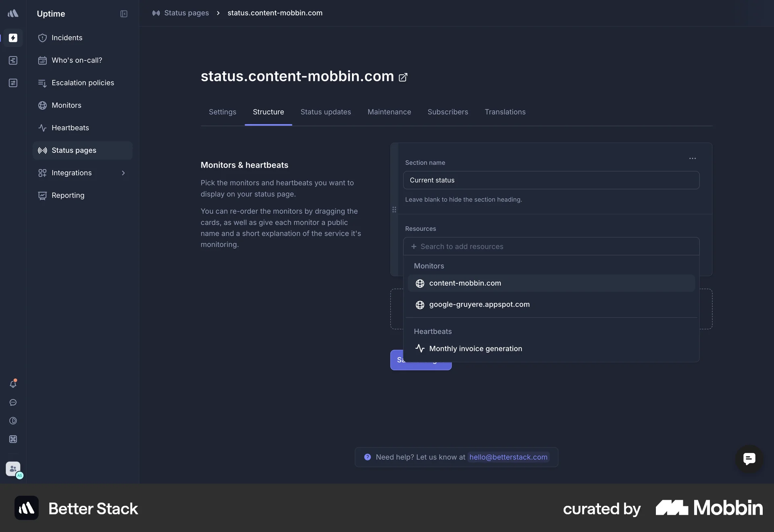Viewport: 774px width, 532px height.
Task: Click the drag handle beside the section card
Action: pos(394,210)
